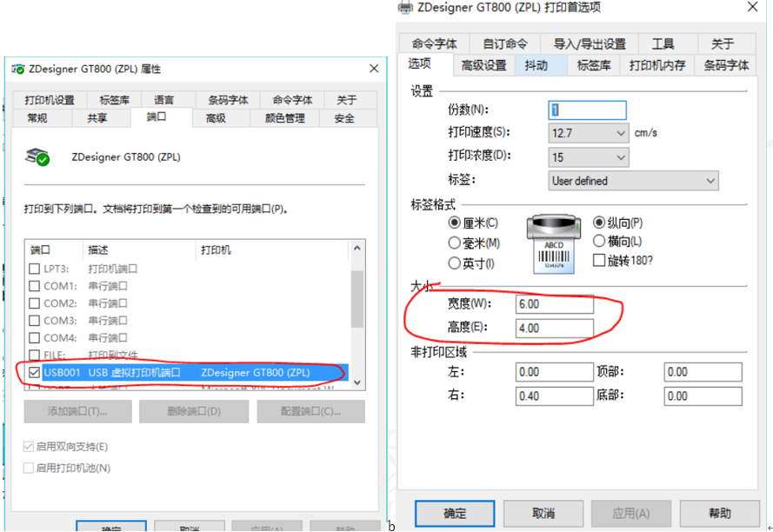Click the printer icon in preferences title bar
The image size is (773, 532).
click(x=405, y=7)
